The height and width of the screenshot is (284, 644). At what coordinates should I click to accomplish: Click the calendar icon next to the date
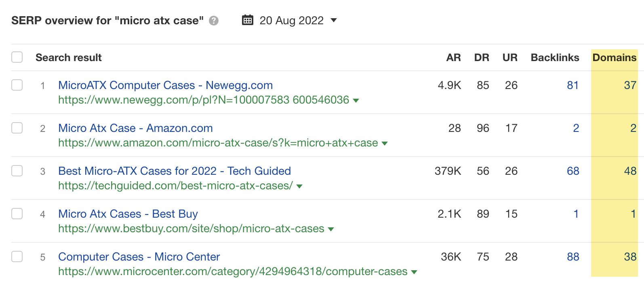click(x=249, y=20)
